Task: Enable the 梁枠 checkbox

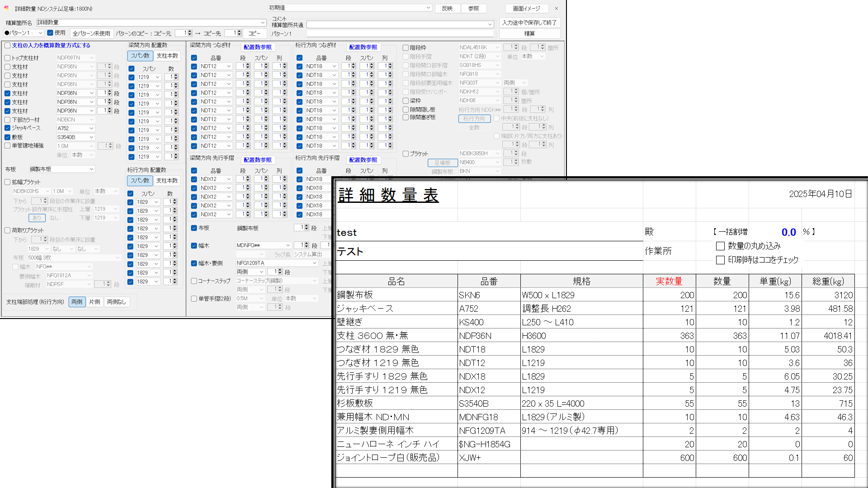Action: pyautogui.click(x=406, y=101)
